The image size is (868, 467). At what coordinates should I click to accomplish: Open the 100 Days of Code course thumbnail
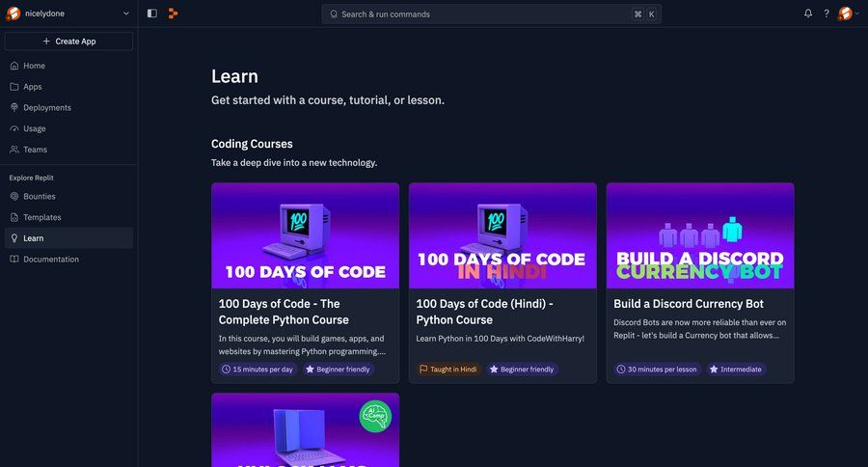click(x=305, y=235)
